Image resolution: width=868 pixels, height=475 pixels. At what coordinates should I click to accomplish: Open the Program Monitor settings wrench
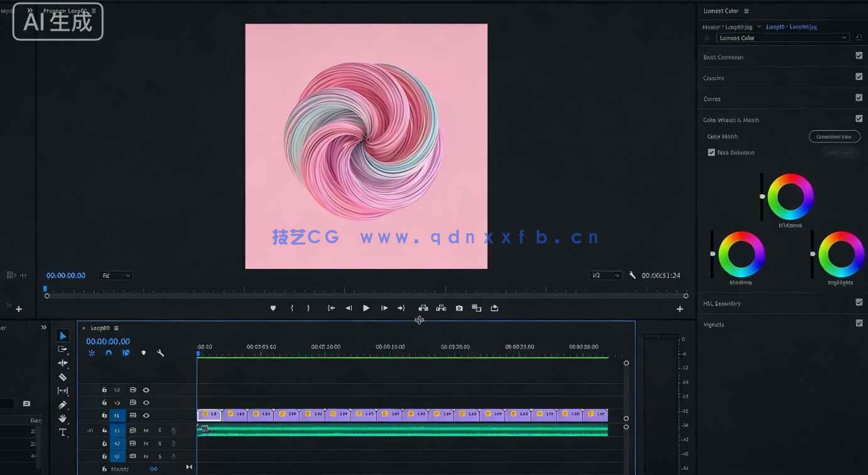click(x=632, y=275)
